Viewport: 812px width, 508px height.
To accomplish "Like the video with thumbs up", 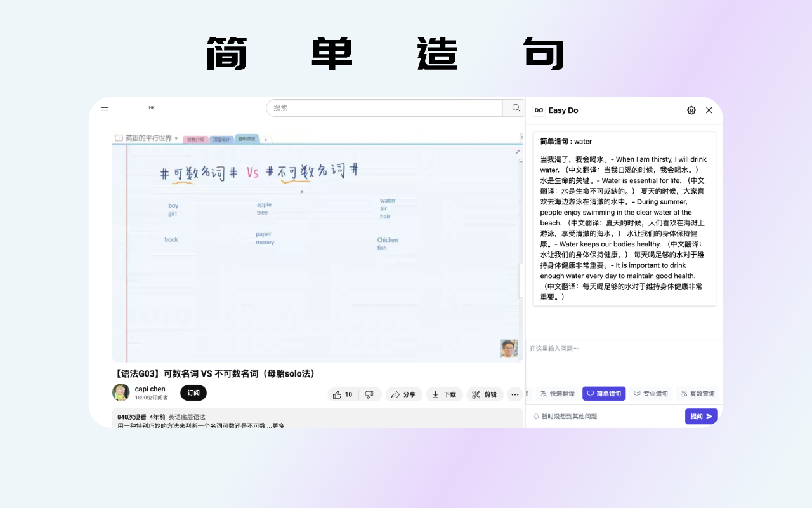I will tap(343, 394).
